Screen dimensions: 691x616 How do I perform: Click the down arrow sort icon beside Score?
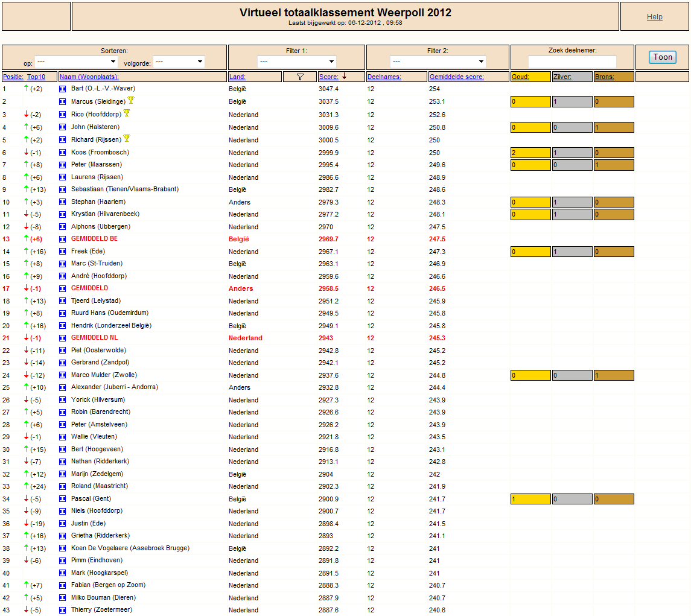tap(344, 76)
